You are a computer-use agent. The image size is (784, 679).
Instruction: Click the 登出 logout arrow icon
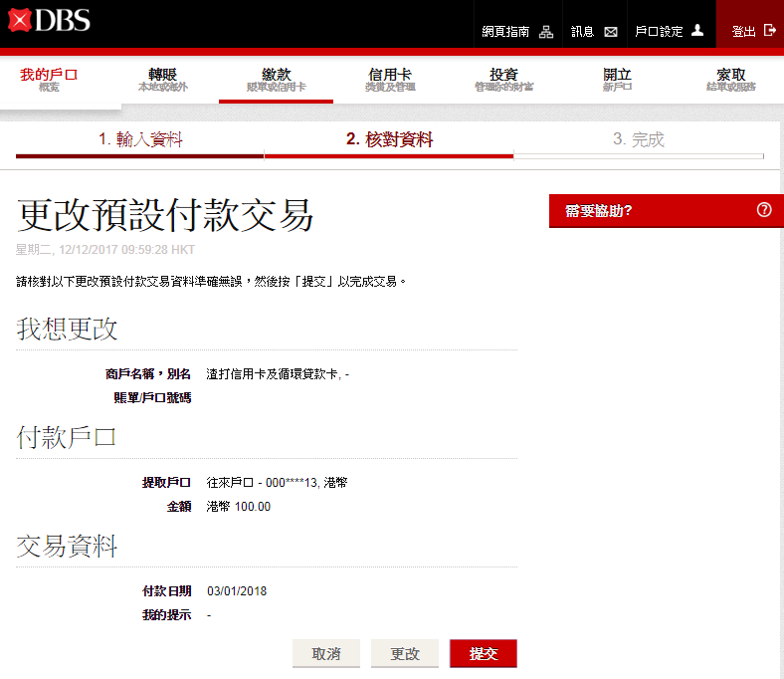click(769, 32)
